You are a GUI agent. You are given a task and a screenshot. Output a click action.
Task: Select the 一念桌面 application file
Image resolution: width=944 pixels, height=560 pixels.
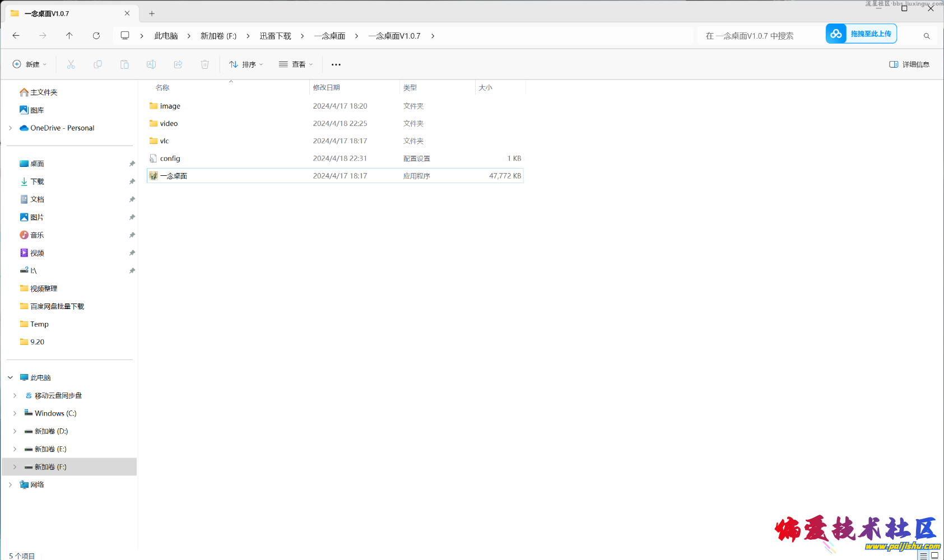pyautogui.click(x=174, y=176)
